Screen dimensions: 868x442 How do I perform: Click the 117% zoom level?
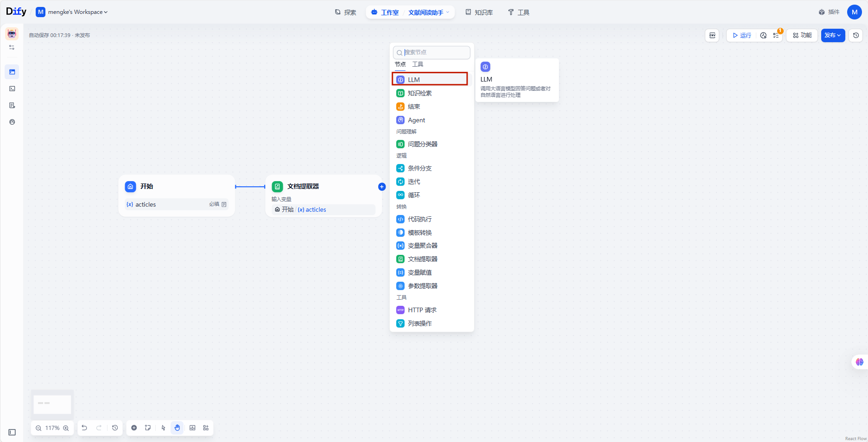click(x=52, y=428)
